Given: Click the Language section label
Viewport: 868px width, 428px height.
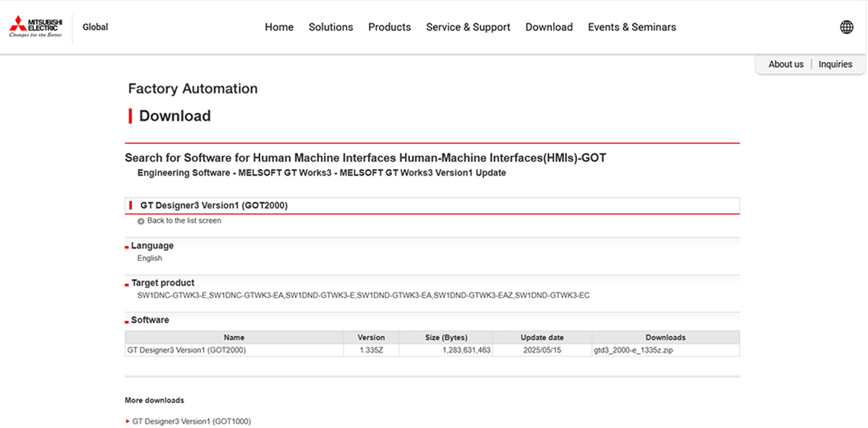Looking at the screenshot, I should 152,246.
